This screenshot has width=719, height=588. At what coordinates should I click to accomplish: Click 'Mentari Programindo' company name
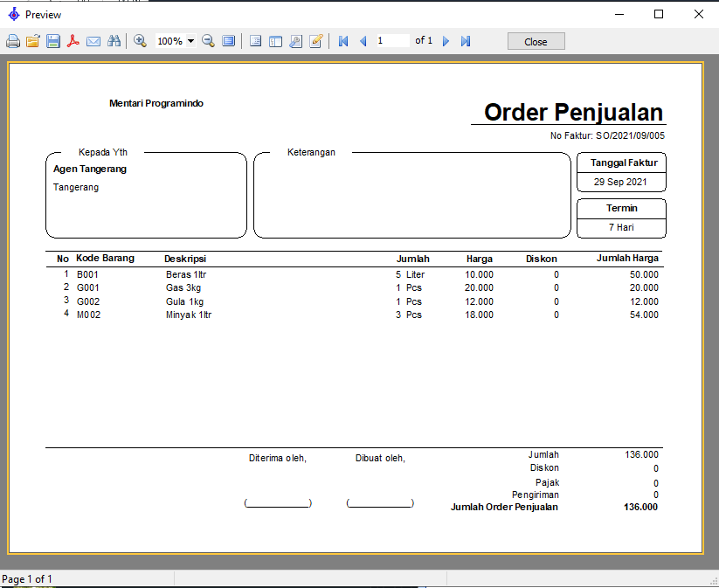[156, 103]
